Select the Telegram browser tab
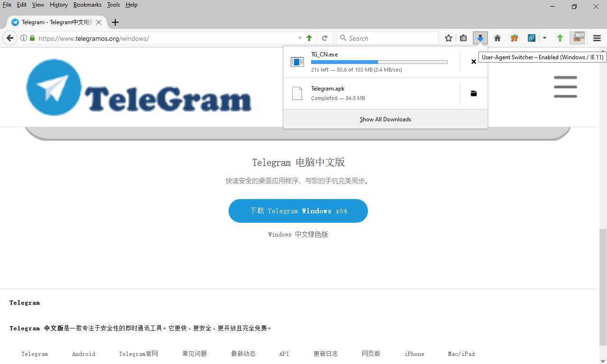 point(56,22)
